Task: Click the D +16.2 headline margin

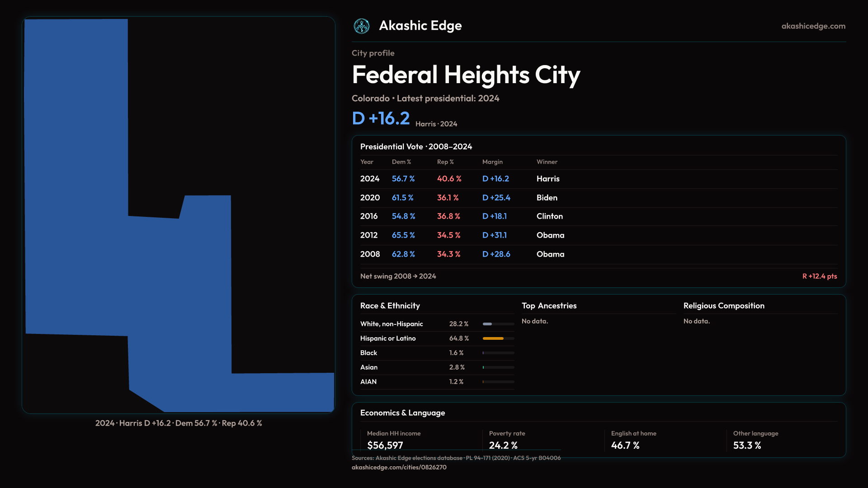Action: [381, 118]
